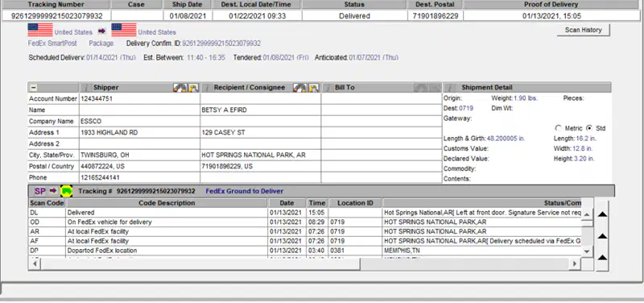This screenshot has height=303, width=644.
Task: Click the Scan Code column header
Action: [x=47, y=203]
